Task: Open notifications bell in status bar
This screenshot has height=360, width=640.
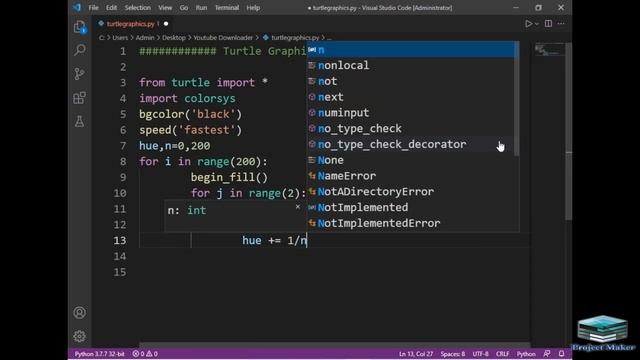Action: [x=562, y=354]
